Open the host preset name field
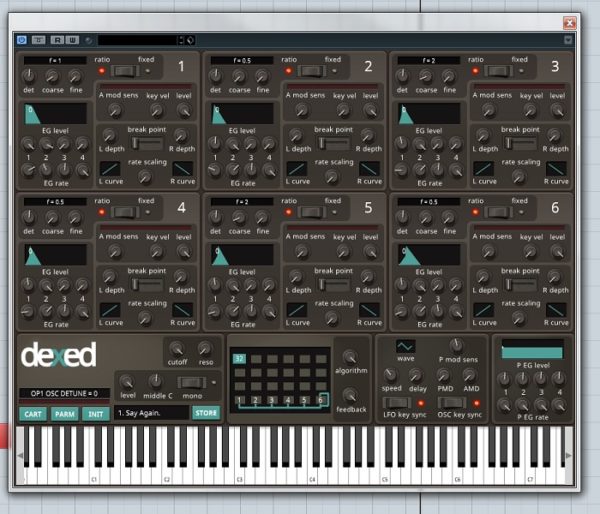Viewport: 600px width, 514px height. [137, 40]
